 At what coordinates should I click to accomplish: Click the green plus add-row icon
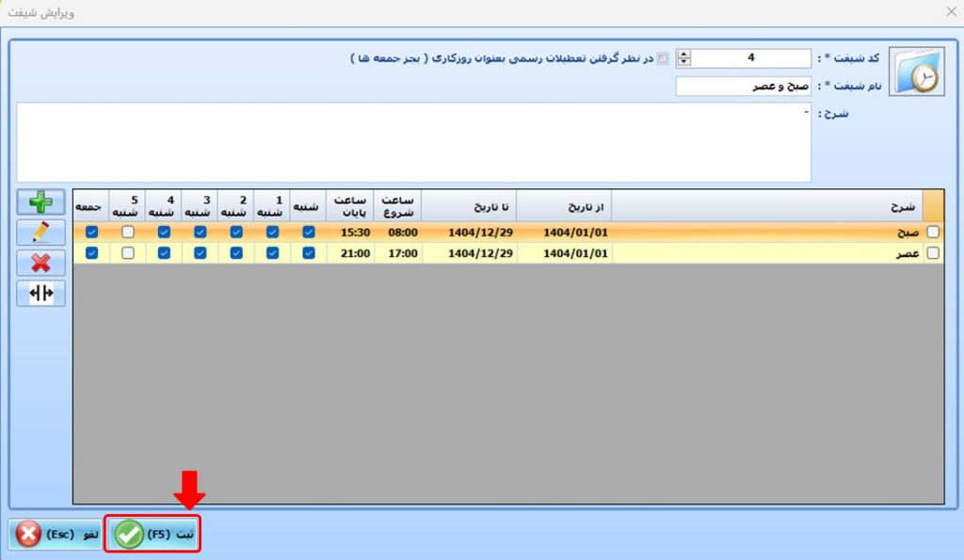pos(40,202)
